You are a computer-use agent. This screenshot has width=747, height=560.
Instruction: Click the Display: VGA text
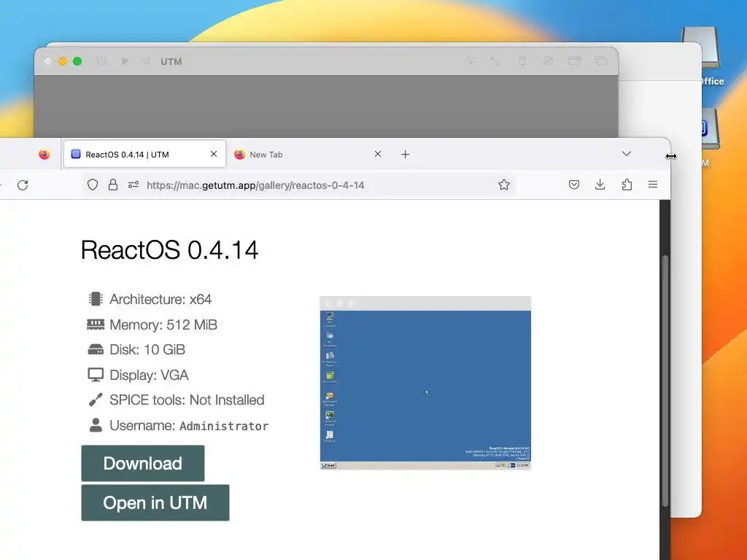[149, 376]
